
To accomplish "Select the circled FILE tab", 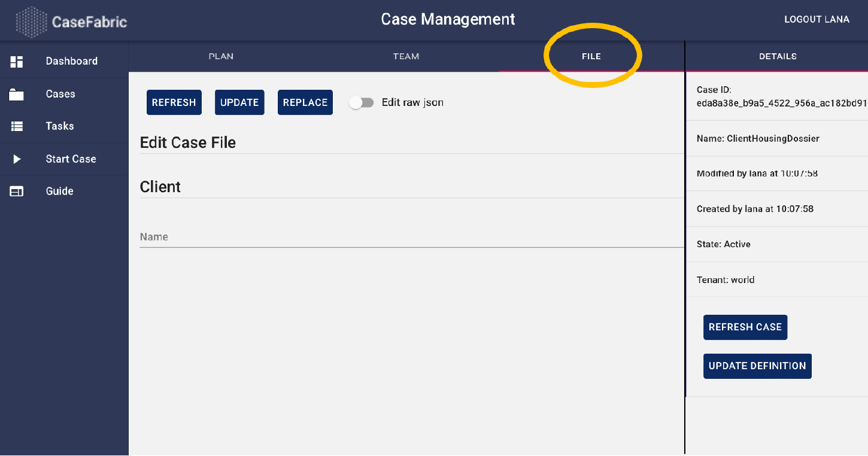I will (591, 56).
